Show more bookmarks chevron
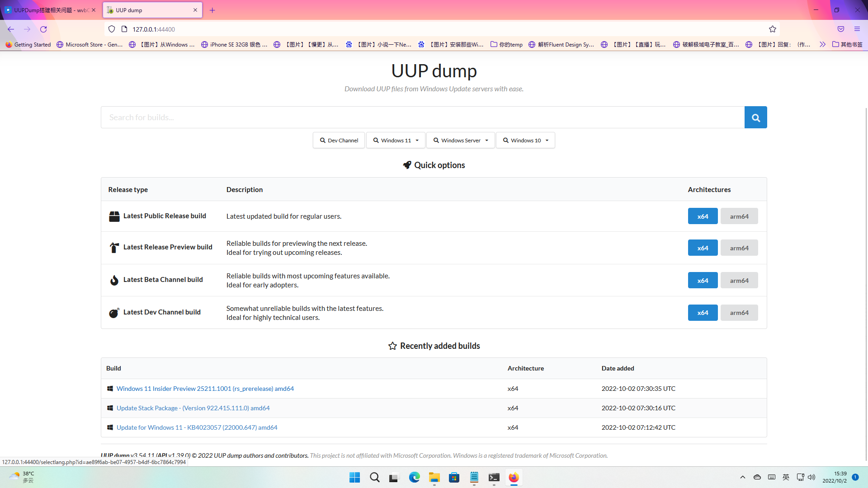The height and width of the screenshot is (488, 868). (x=822, y=44)
